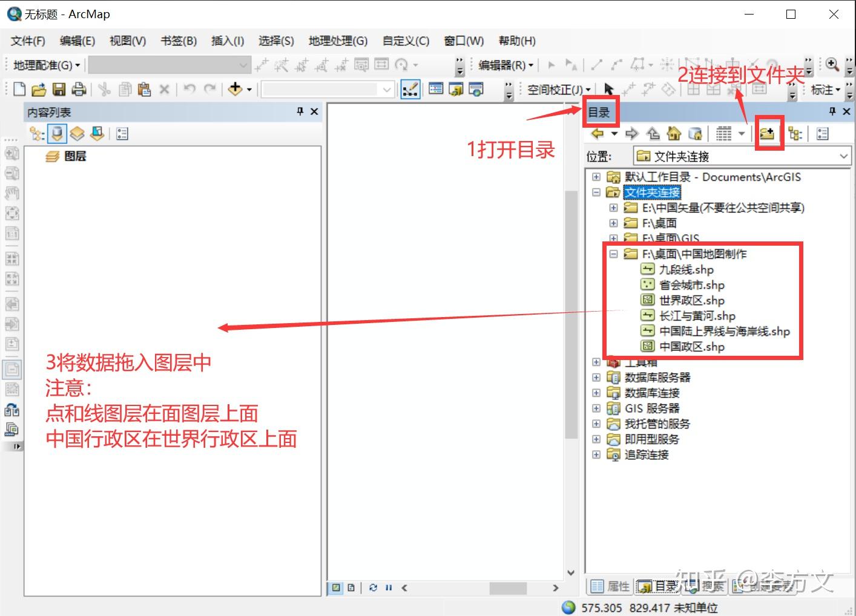Collapse the 文件夹连接 tree node
Screen dimensions: 856x616
click(596, 192)
